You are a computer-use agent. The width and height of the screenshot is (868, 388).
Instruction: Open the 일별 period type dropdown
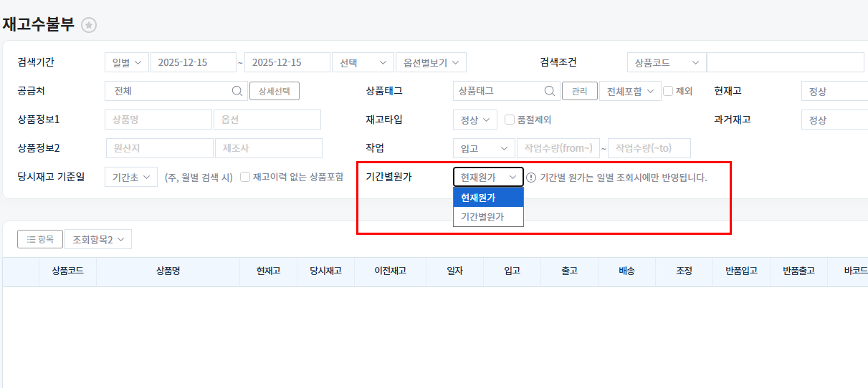126,62
